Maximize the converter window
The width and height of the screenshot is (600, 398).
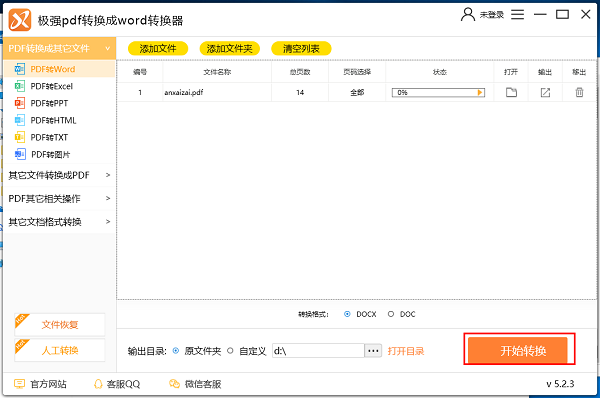(x=562, y=15)
